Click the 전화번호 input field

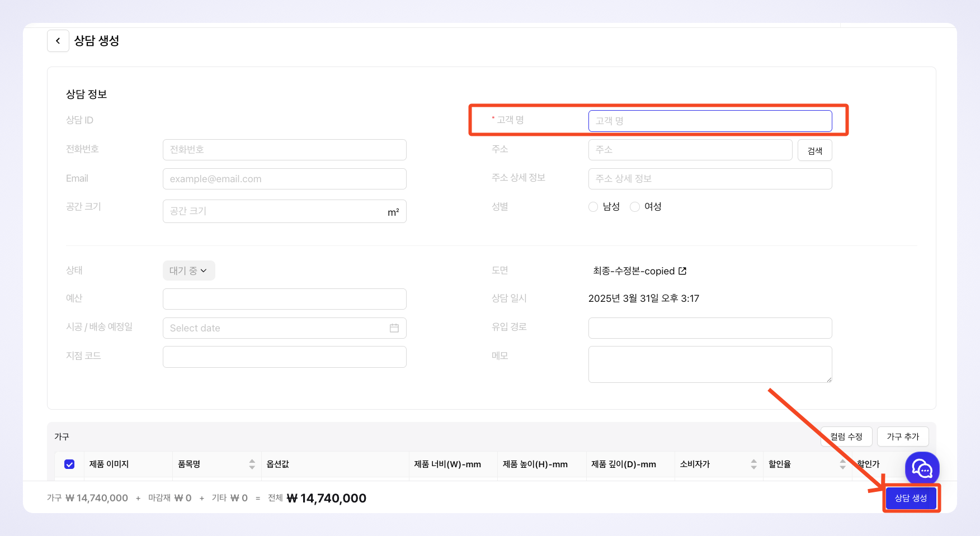pyautogui.click(x=284, y=150)
